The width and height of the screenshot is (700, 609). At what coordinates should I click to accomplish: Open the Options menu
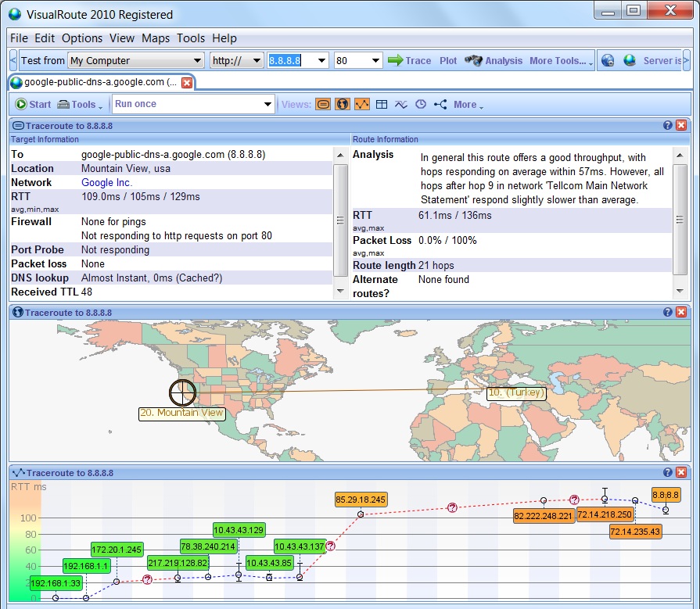click(82, 38)
